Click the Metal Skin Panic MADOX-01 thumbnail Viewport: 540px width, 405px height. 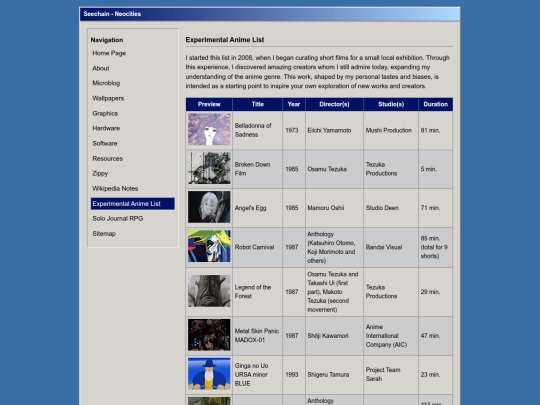pos(209,335)
